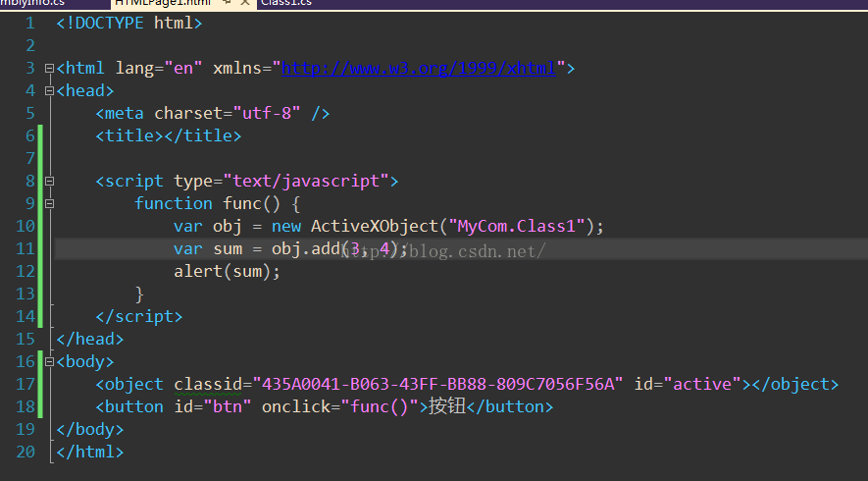Viewport: 868px width, 481px height.
Task: Click the "btn" id value
Action: tap(228, 406)
